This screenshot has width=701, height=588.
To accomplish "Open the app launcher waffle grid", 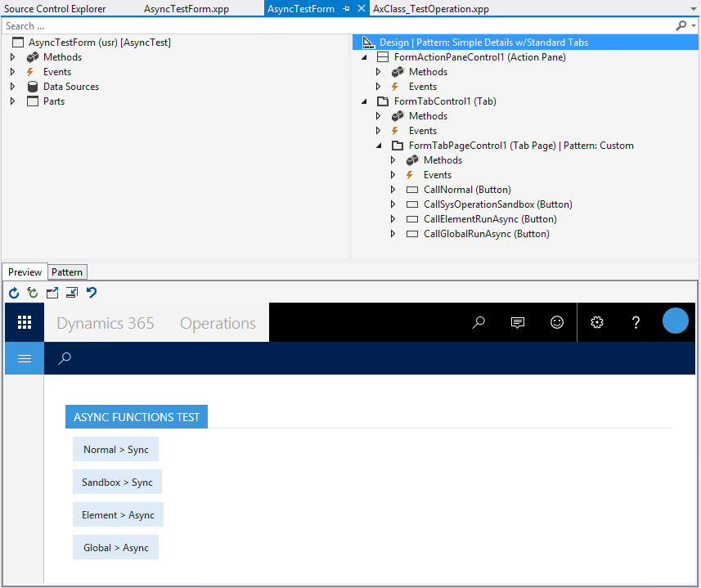I will click(x=25, y=323).
